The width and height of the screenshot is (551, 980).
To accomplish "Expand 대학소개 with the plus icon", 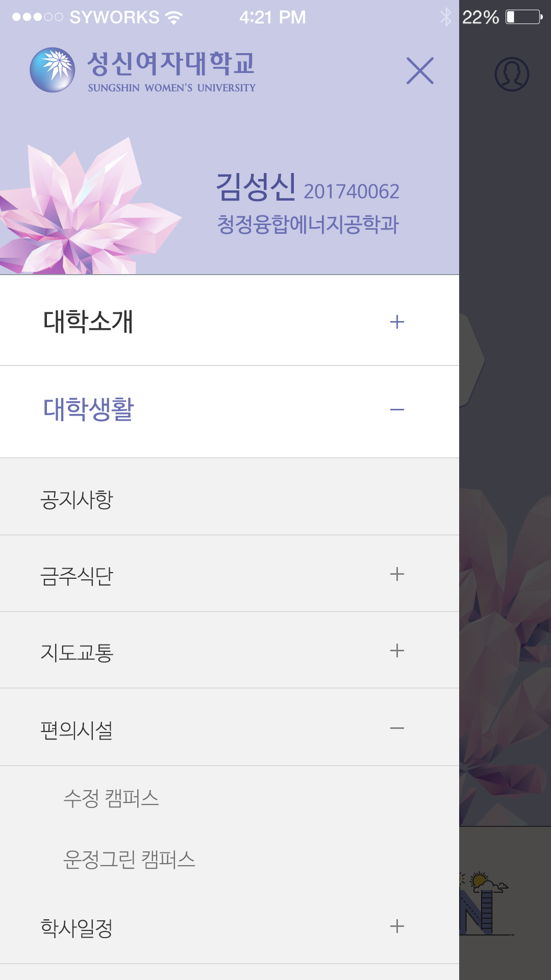I will [397, 322].
